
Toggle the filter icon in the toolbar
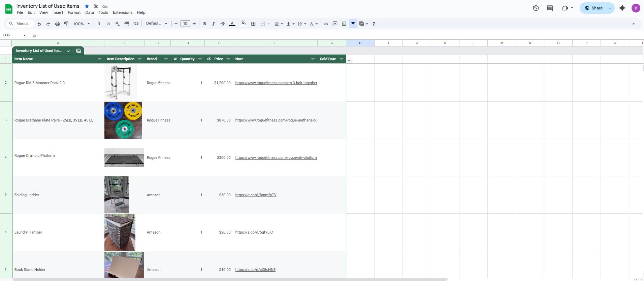[x=353, y=24]
